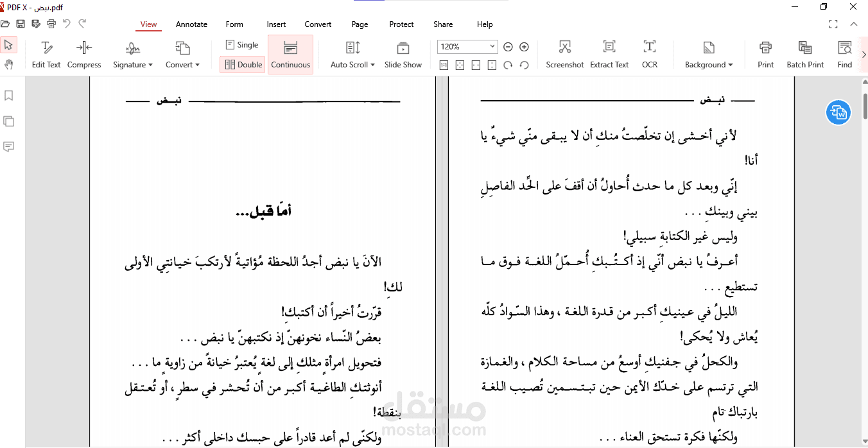Toggle Double page layout
This screenshot has height=448, width=868.
pyautogui.click(x=242, y=64)
